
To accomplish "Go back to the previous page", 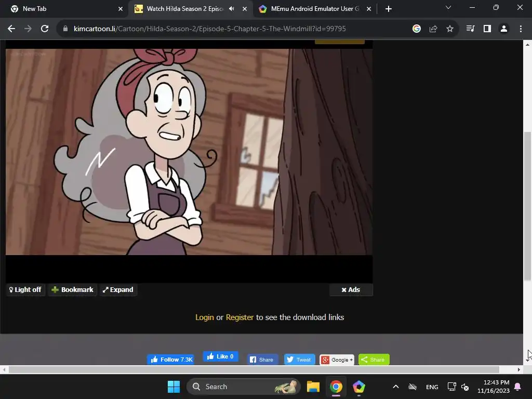I will 11,29.
